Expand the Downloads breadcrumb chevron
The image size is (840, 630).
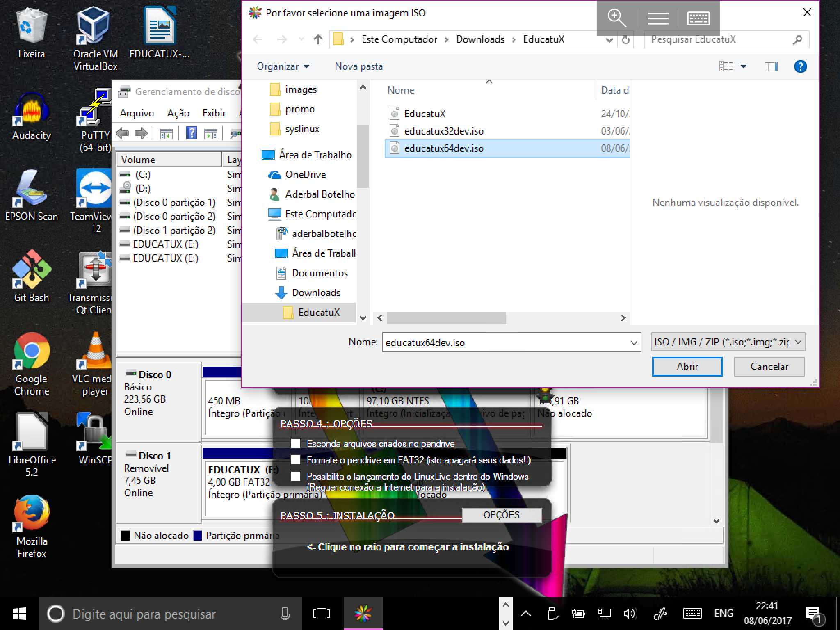coord(514,40)
